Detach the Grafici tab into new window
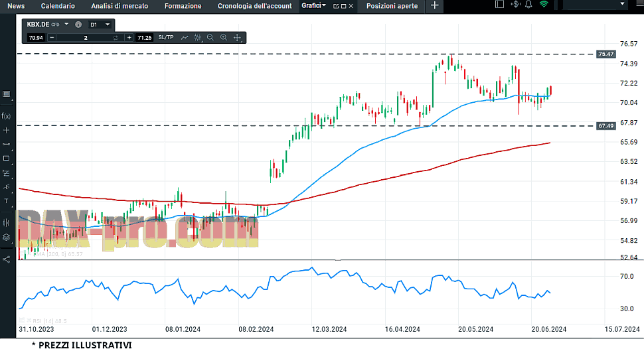The height and width of the screenshot is (351, 644). [336, 6]
